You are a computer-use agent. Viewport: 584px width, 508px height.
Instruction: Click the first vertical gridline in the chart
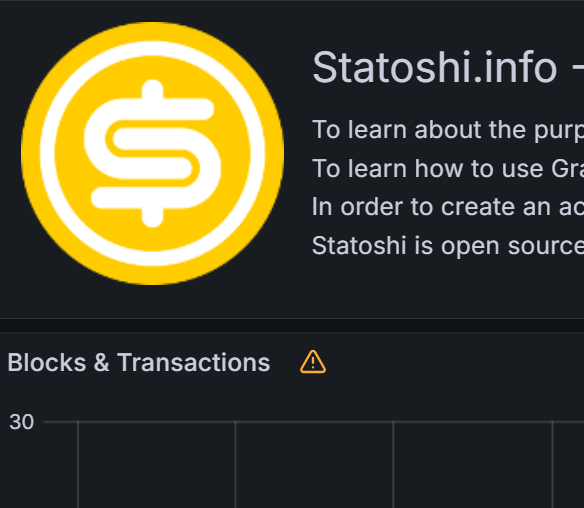tap(78, 465)
